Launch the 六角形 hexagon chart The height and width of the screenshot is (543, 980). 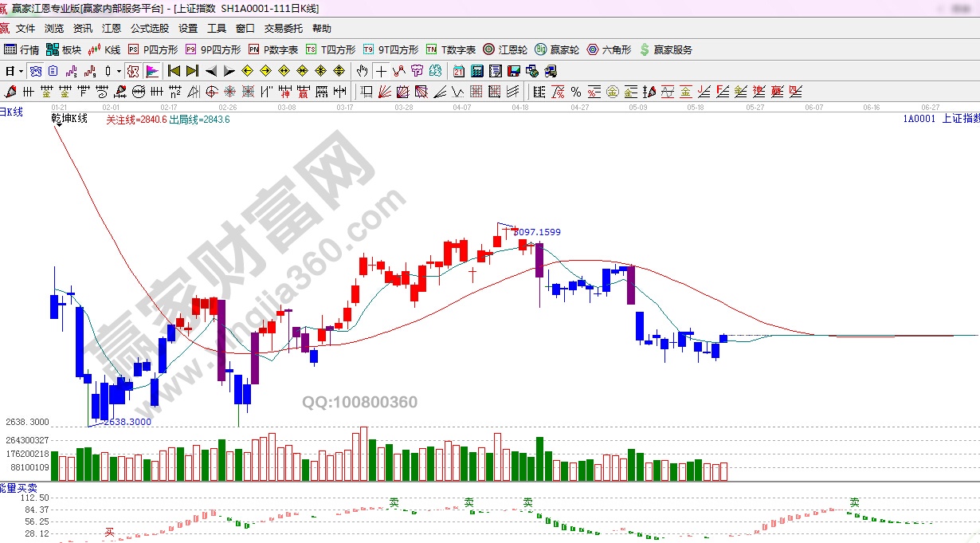click(x=610, y=49)
